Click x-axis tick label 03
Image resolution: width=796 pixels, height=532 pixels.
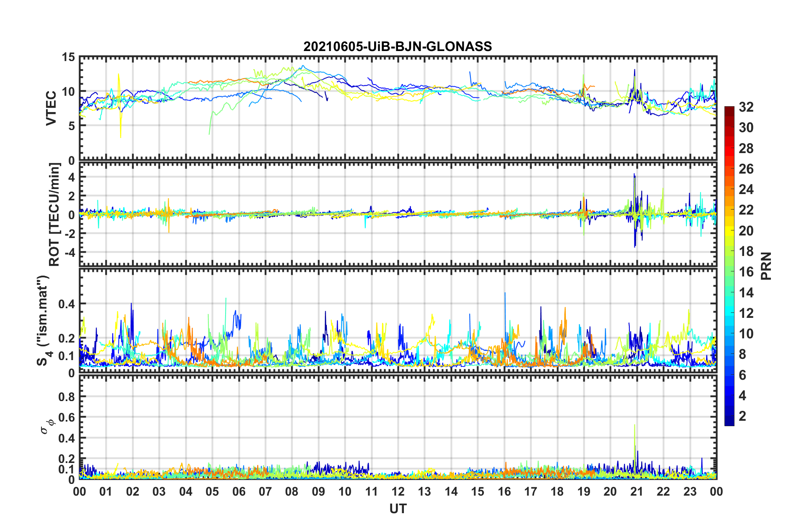coord(159,491)
